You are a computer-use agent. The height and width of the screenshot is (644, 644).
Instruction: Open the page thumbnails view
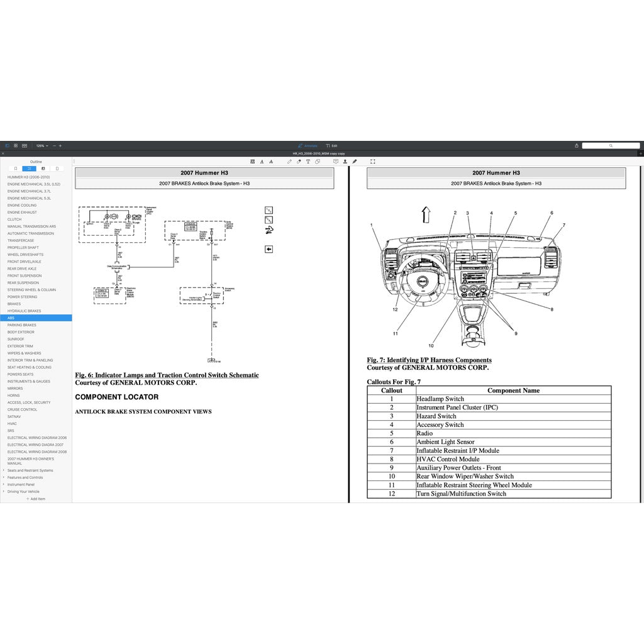coord(15,145)
